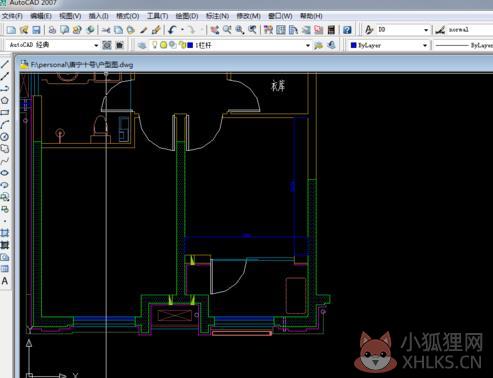This screenshot has height=378, width=493.
Task: Click the Cut scissors icon
Action: click(x=106, y=30)
